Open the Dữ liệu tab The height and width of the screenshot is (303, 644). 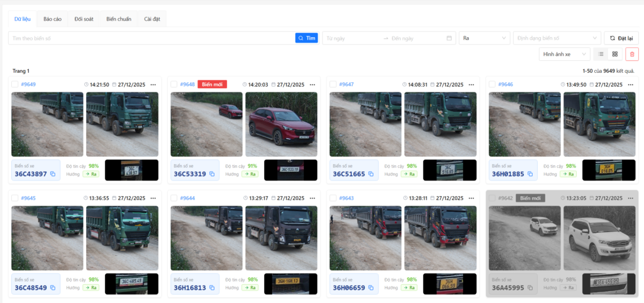23,19
